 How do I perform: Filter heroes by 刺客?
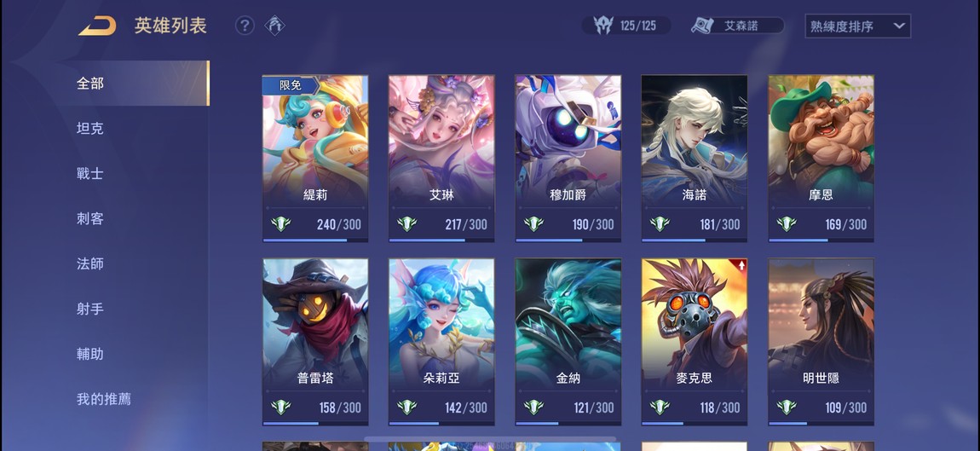90,218
